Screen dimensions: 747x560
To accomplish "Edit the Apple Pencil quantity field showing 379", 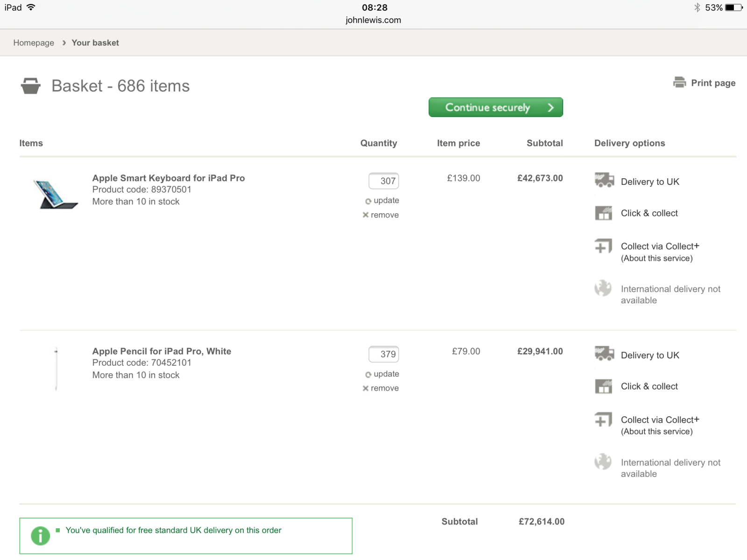I will [384, 354].
